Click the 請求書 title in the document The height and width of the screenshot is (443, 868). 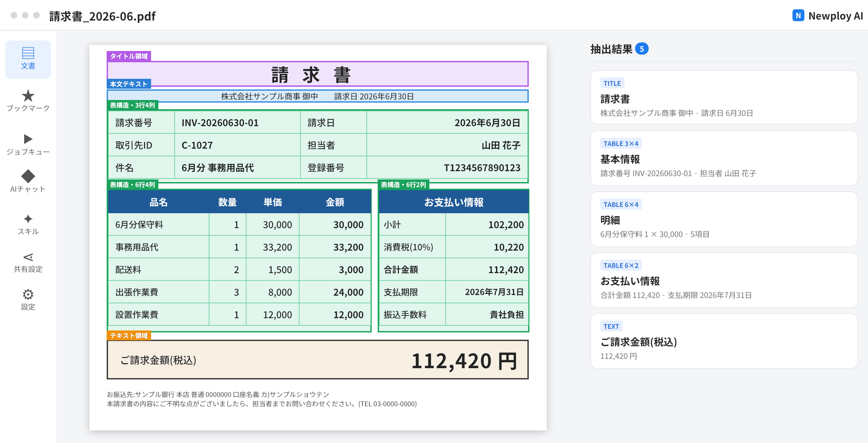point(311,75)
